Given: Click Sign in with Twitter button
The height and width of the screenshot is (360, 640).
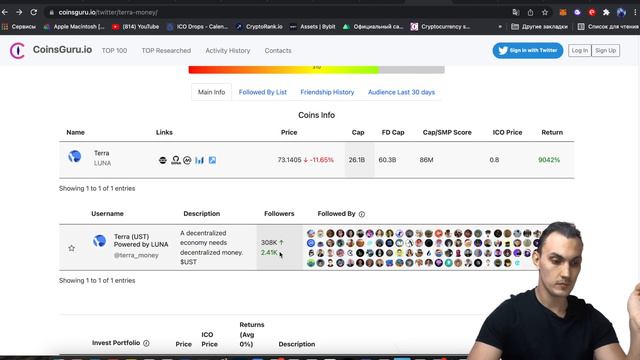Looking at the screenshot, I should point(528,50).
